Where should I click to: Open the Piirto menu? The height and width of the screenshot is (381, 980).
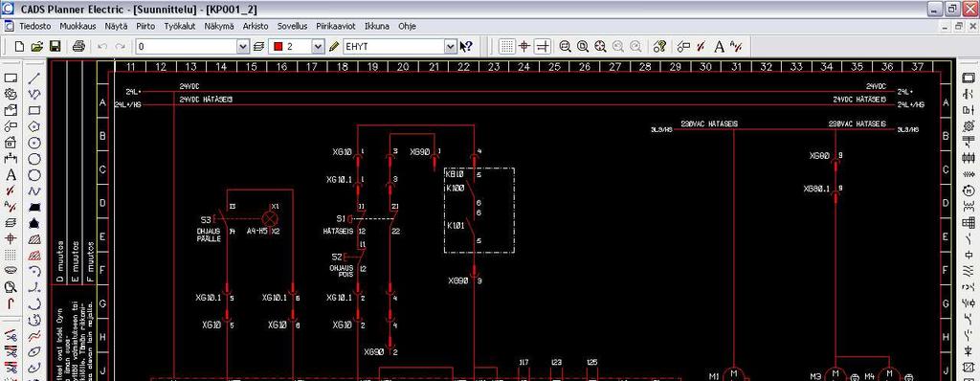coord(145,26)
